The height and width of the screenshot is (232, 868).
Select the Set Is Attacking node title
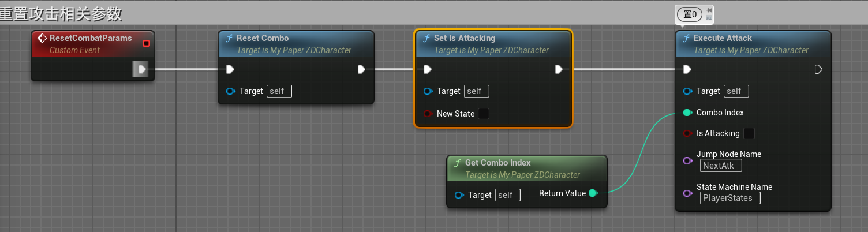coord(465,38)
